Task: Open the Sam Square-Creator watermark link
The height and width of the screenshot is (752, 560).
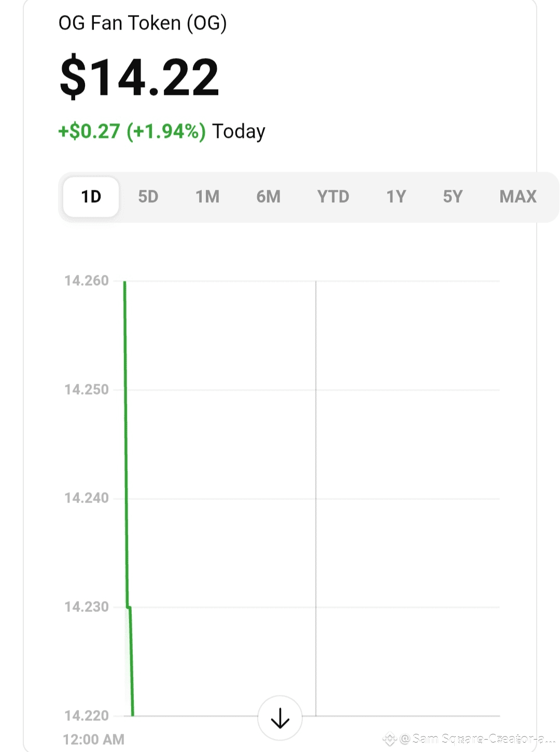Action: pyautogui.click(x=477, y=739)
